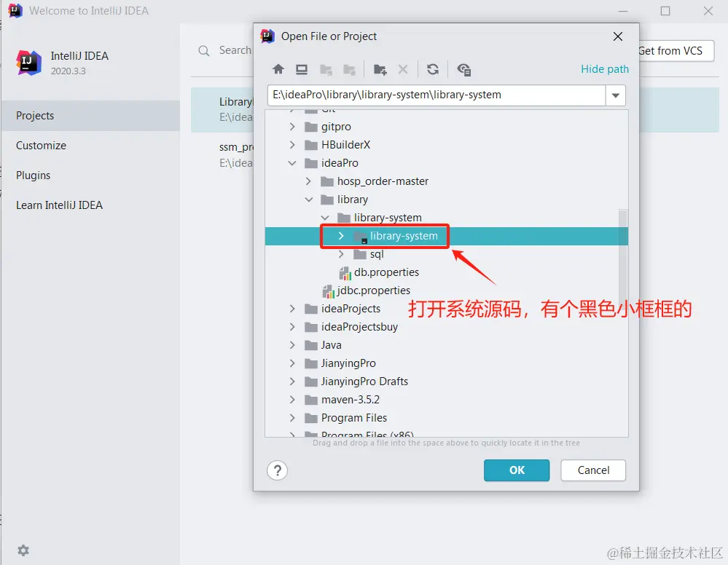Open the Library recent project entry
This screenshot has height=565, width=728.
point(236,109)
